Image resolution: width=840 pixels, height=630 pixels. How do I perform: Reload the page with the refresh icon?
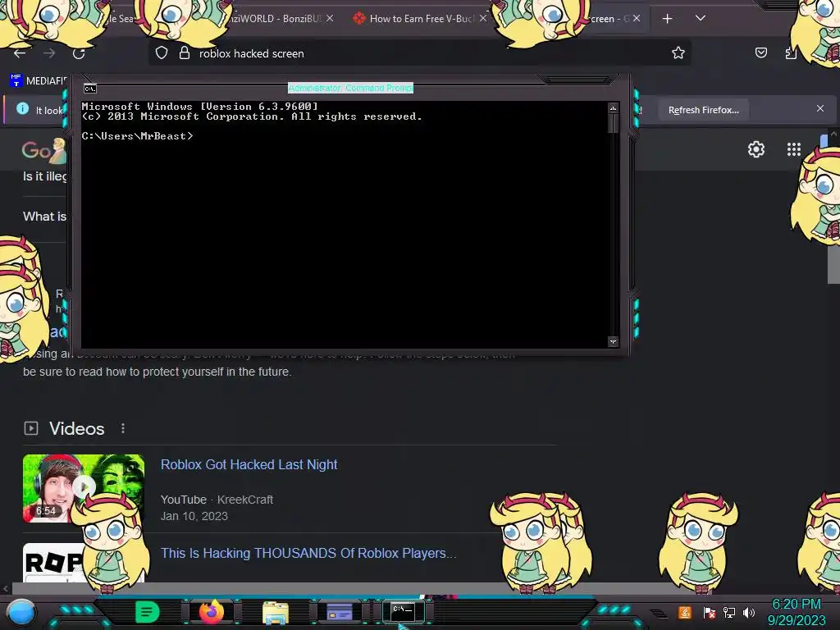(x=79, y=53)
